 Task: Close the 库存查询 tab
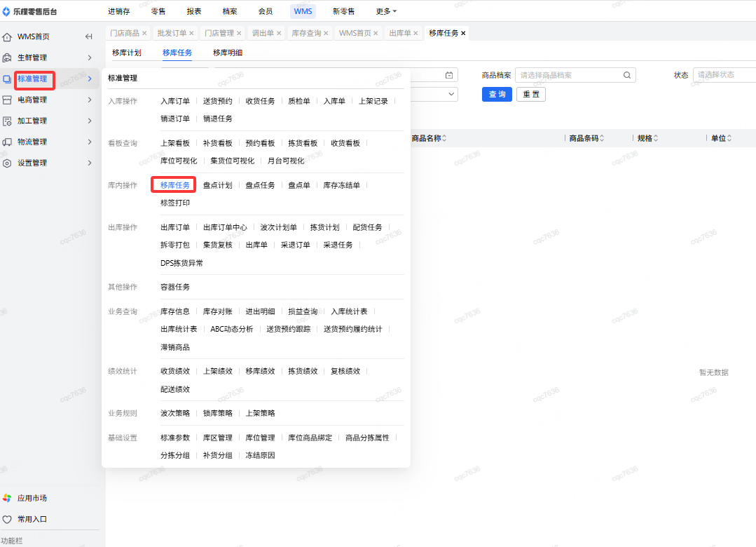point(326,34)
